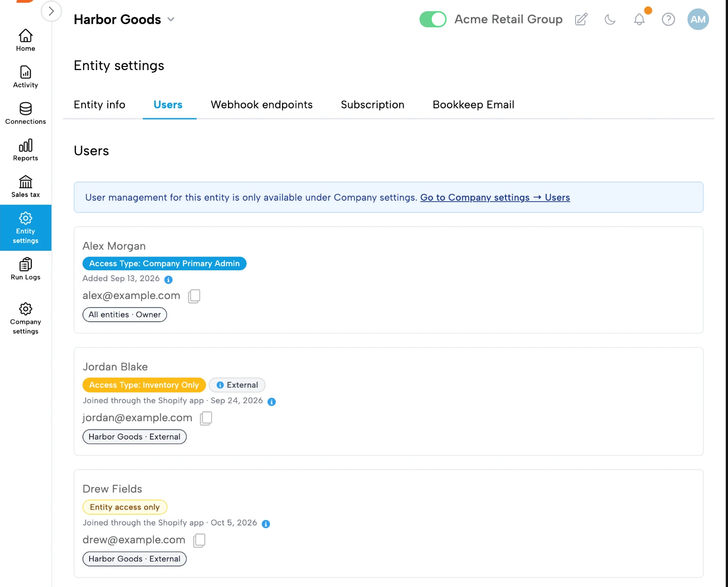This screenshot has height=587, width=728.
Task: Open Reports from the sidebar
Action: (x=25, y=150)
